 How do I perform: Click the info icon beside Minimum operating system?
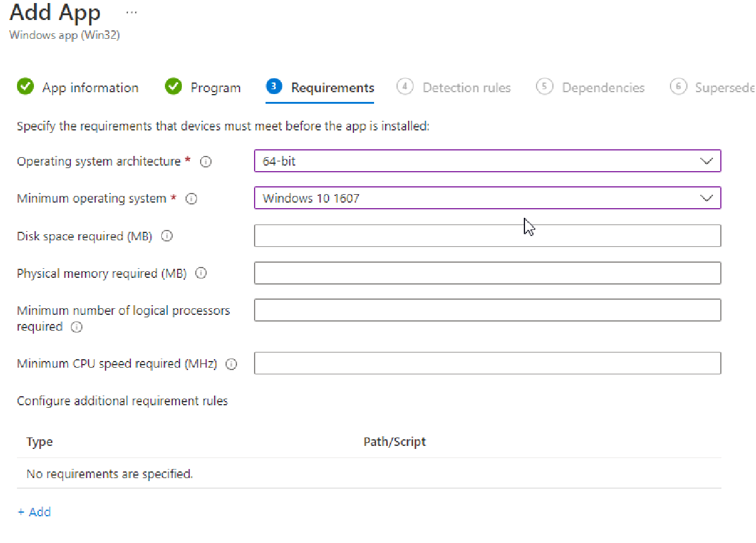click(x=192, y=198)
